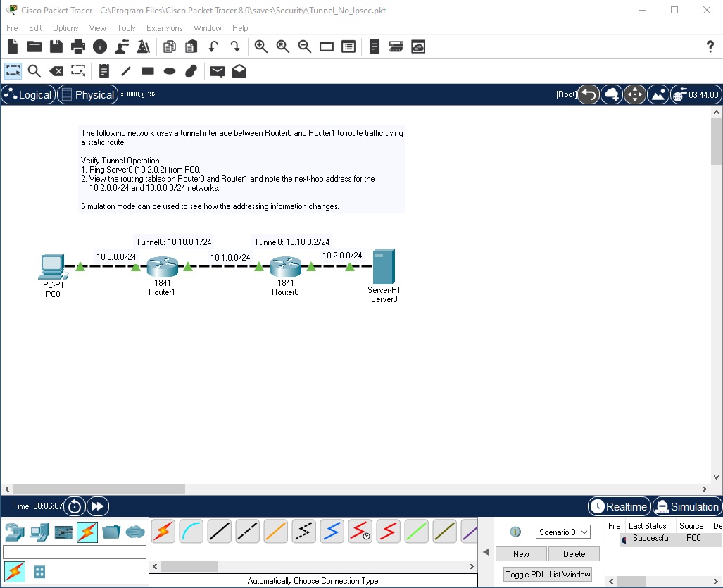Select PC0 on the workspace
Viewport: 723px width, 588px height.
pyautogui.click(x=53, y=267)
